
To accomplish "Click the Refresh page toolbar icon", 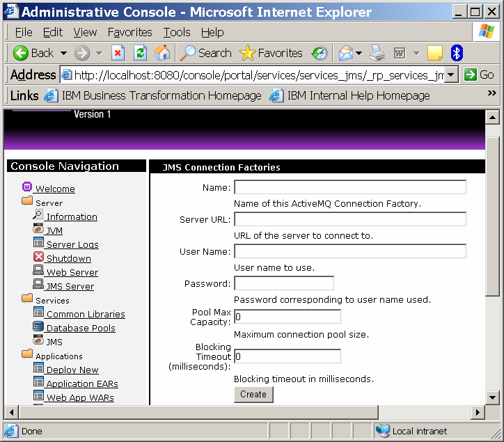I will [140, 53].
